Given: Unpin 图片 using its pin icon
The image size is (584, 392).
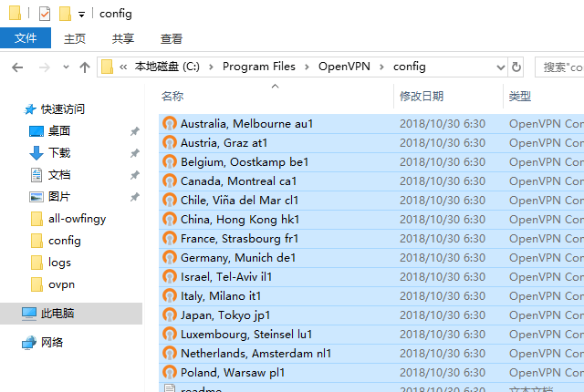Looking at the screenshot, I should (134, 197).
